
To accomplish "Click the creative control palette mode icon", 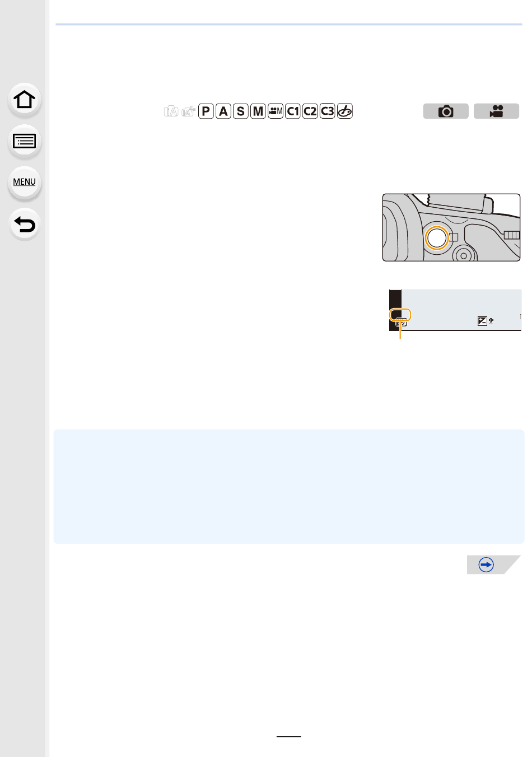I will point(345,111).
